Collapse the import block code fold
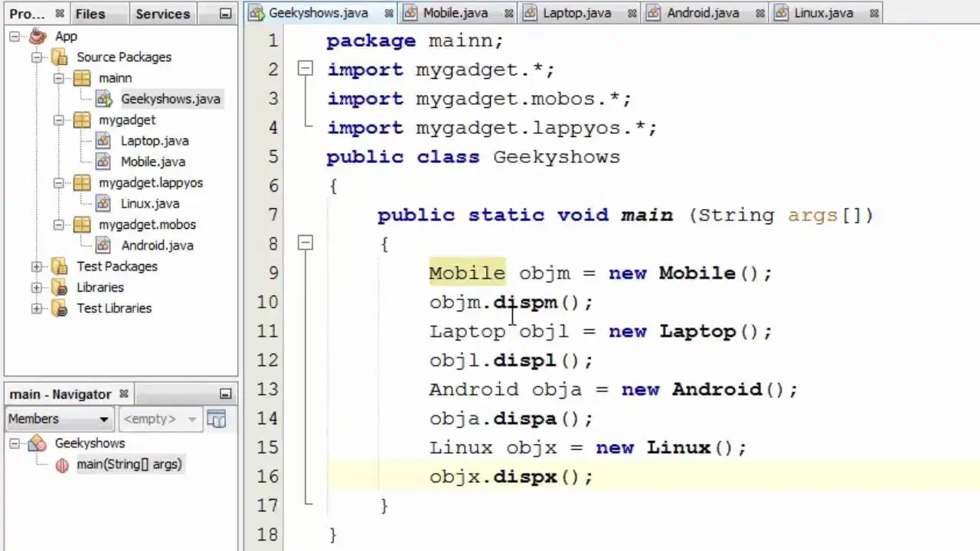The width and height of the screenshot is (980, 551). (305, 69)
